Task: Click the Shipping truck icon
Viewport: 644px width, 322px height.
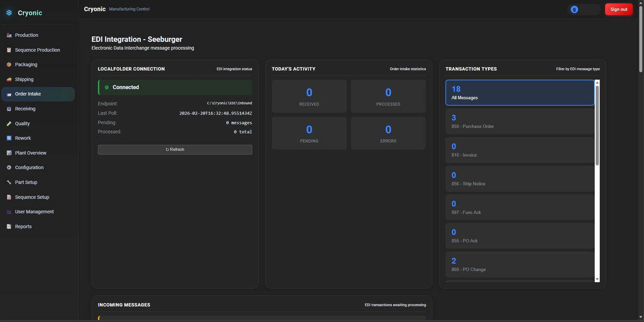Action: coord(9,79)
